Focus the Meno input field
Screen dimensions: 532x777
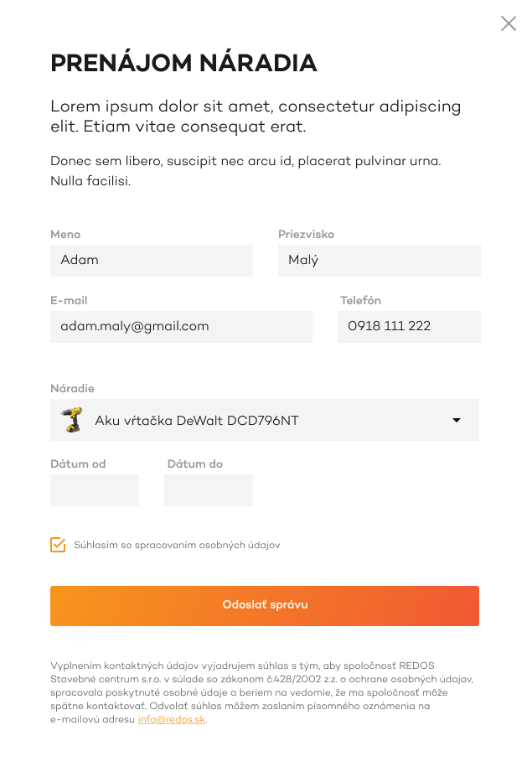coord(152,260)
